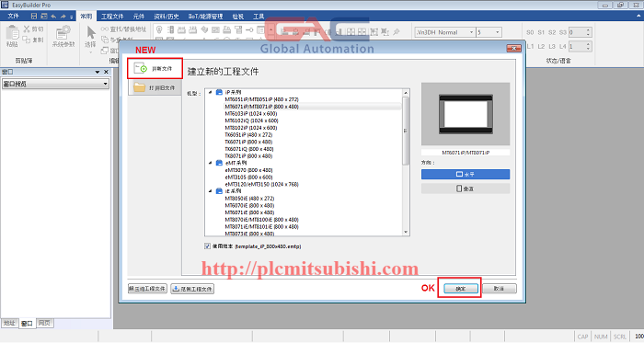
Task: Click model list scrollbar up arrow
Action: coord(406,93)
